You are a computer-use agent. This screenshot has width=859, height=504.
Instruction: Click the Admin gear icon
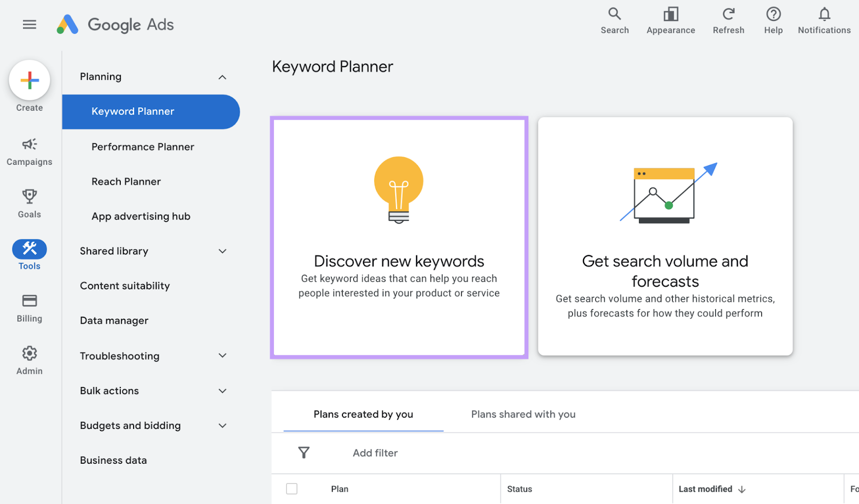click(29, 353)
